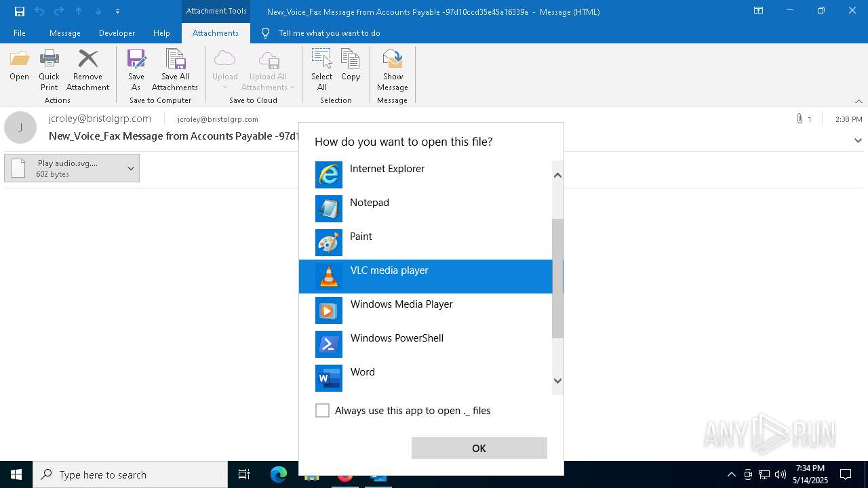Click the app list scrollbar thumb
Viewport: 868px width, 488px height.
557,279
